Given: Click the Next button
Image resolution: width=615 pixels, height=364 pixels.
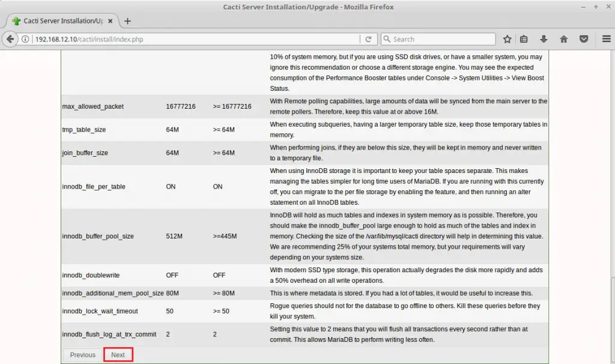Looking at the screenshot, I should tap(118, 354).
